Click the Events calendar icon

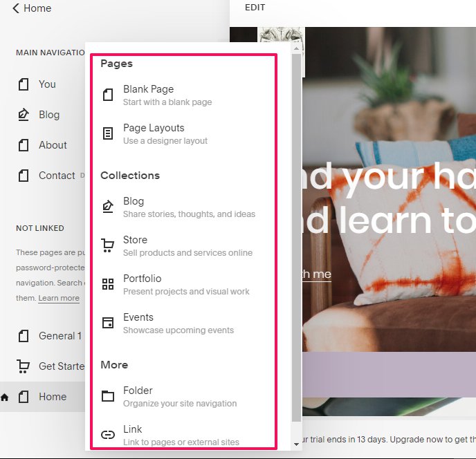pos(108,323)
